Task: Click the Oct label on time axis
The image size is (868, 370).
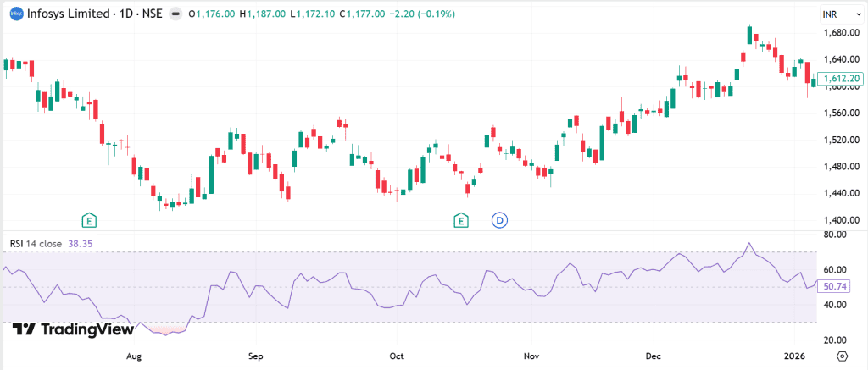Action: [x=397, y=356]
